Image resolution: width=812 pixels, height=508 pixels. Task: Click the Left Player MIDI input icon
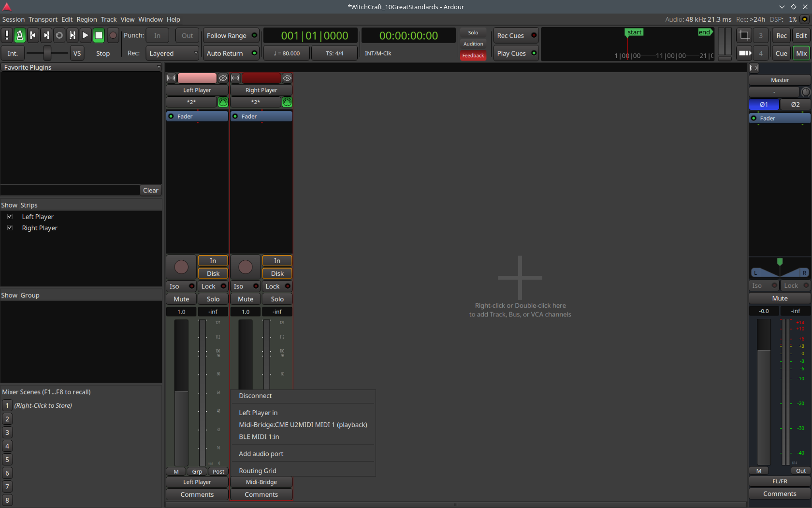pos(223,102)
